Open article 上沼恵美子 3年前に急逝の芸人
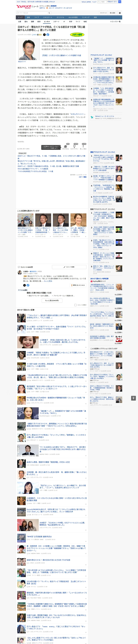This screenshot has width=138, height=644. [x=63, y=341]
